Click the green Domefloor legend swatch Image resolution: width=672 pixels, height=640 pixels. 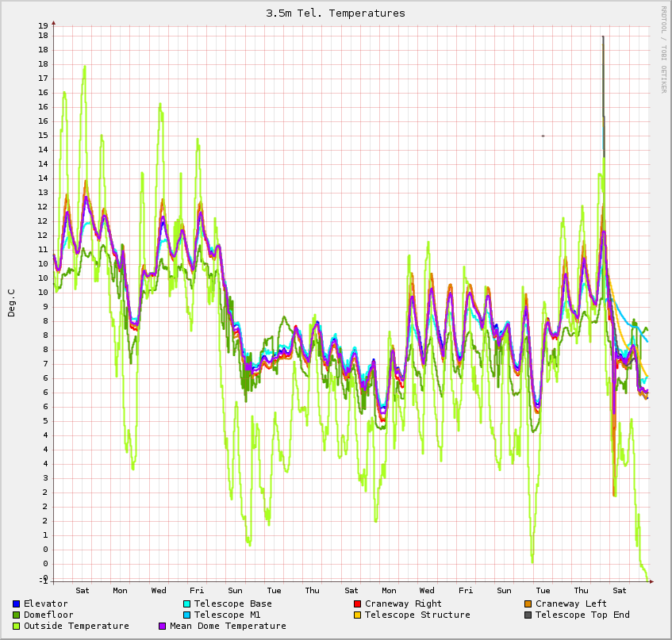coord(17,615)
